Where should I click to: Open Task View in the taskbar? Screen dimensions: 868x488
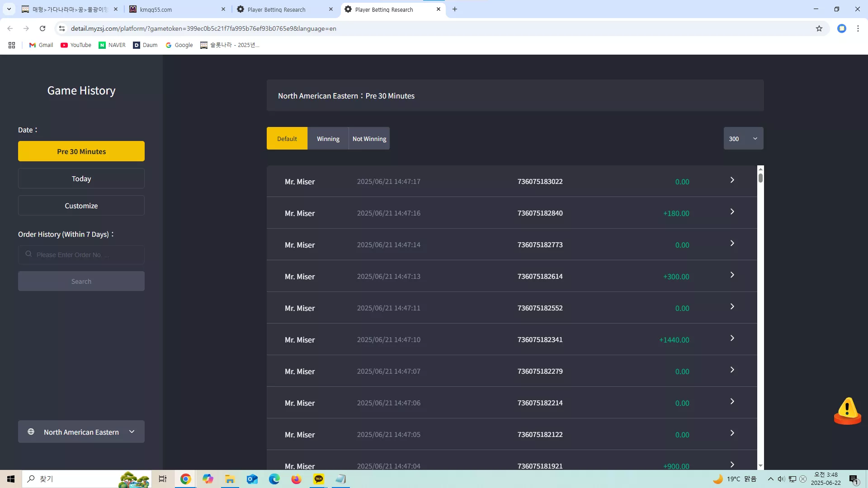[x=163, y=479]
